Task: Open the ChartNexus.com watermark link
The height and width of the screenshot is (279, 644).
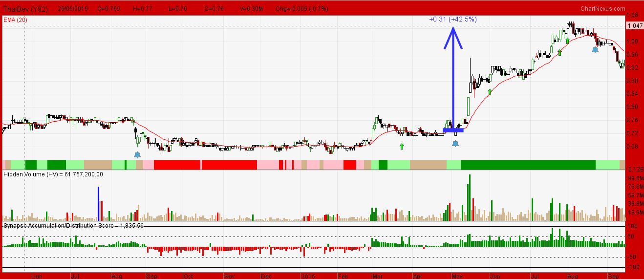Action: (x=602, y=8)
